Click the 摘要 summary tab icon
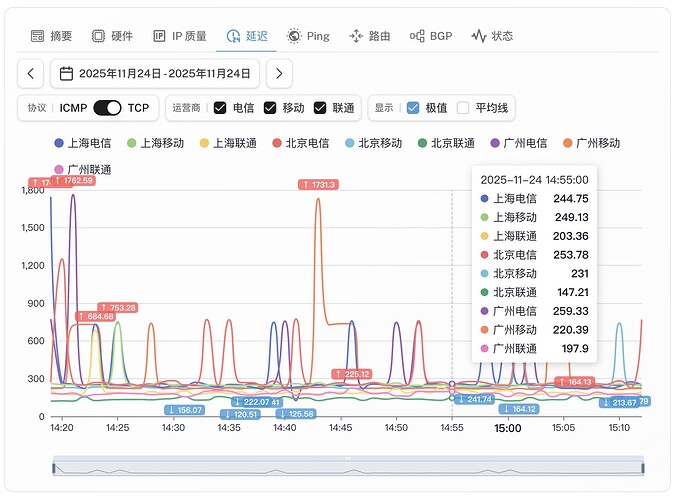Viewport: 675px width, 500px height. (x=37, y=36)
